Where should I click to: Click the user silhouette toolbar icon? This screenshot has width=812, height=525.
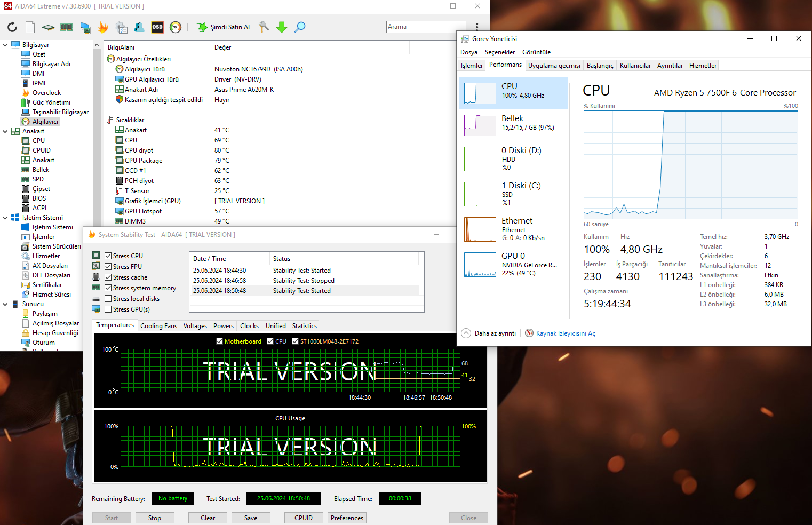click(139, 27)
